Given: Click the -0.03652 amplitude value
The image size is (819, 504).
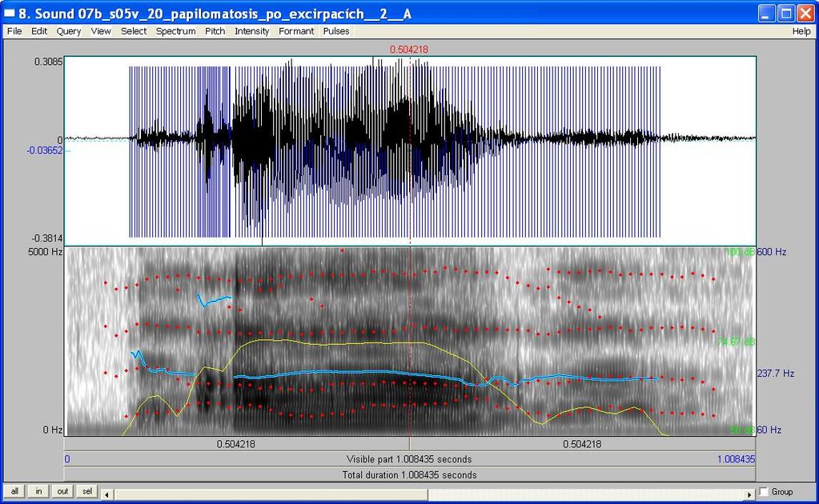Looking at the screenshot, I should [44, 150].
